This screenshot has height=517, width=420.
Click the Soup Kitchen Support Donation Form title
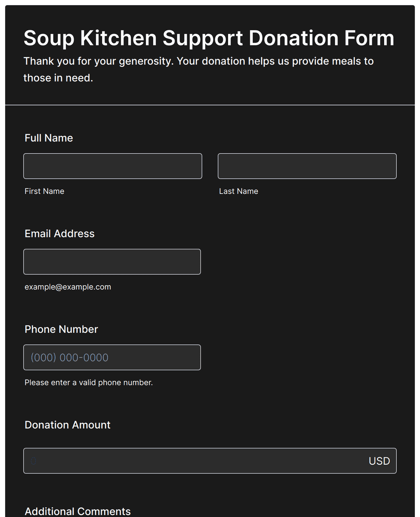pos(209,38)
